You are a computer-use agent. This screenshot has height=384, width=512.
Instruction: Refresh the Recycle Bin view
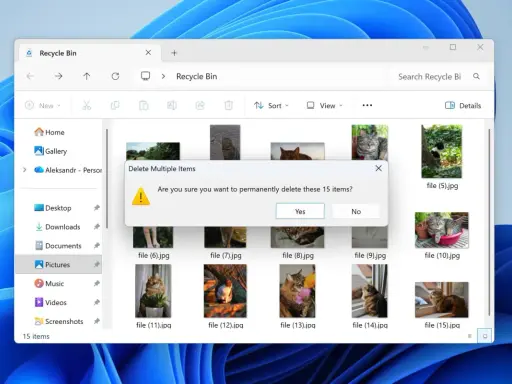pos(115,76)
